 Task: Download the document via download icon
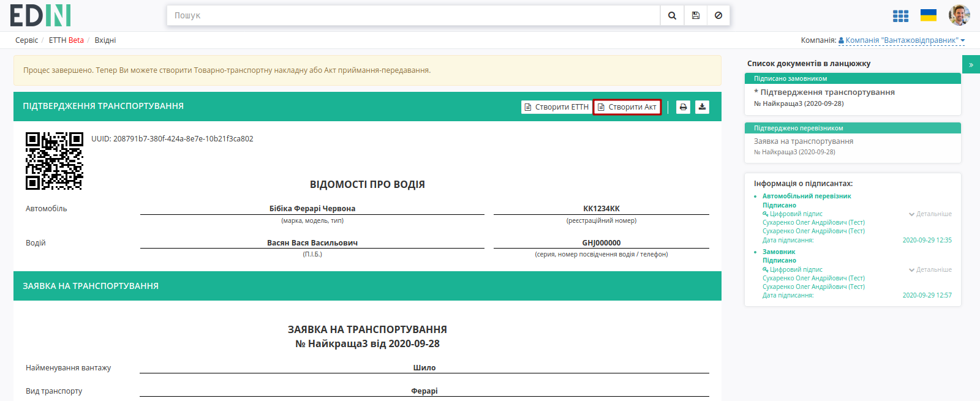pyautogui.click(x=702, y=107)
